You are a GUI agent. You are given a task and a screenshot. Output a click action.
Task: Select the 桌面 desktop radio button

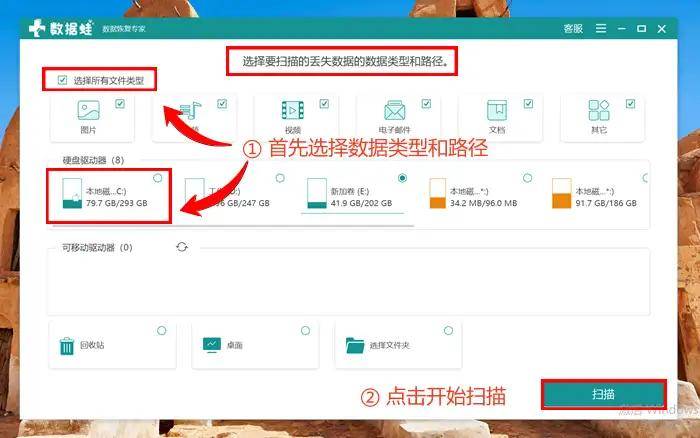click(305, 330)
